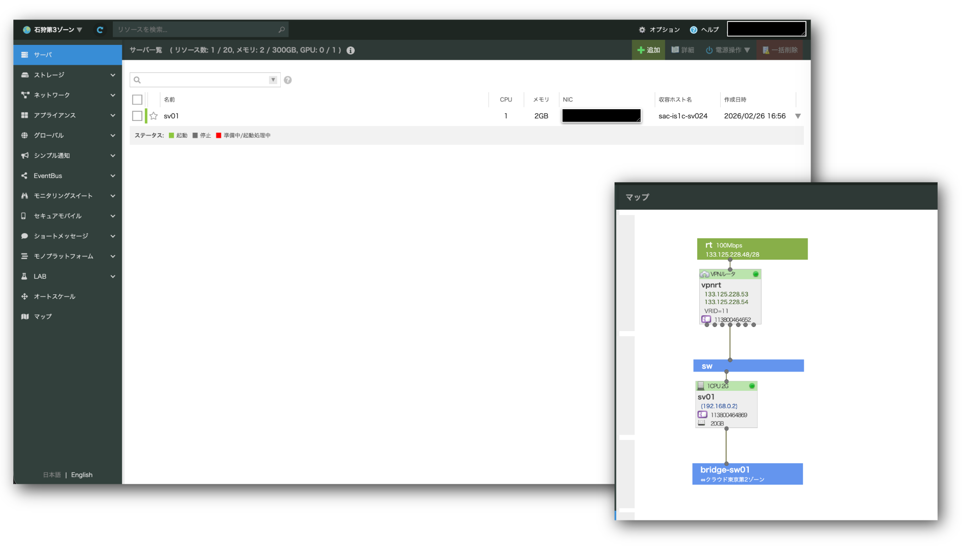Select マップ in the sidebar
980x551 pixels.
43,316
